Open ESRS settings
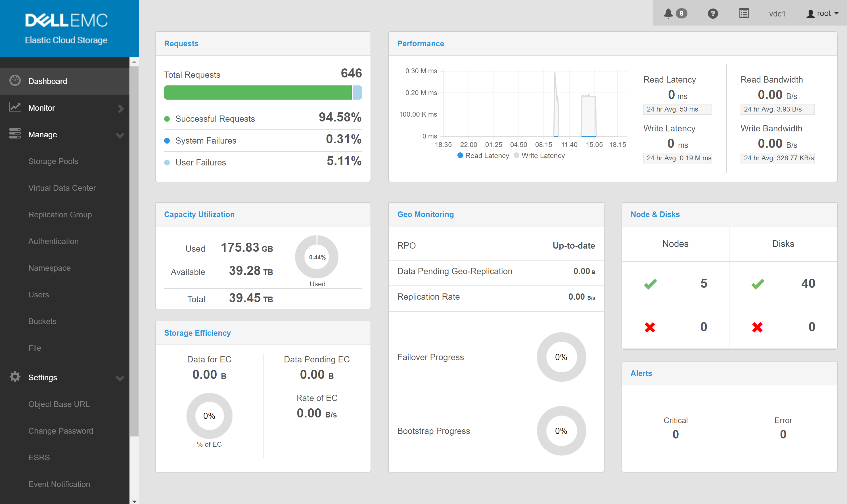 (39, 457)
